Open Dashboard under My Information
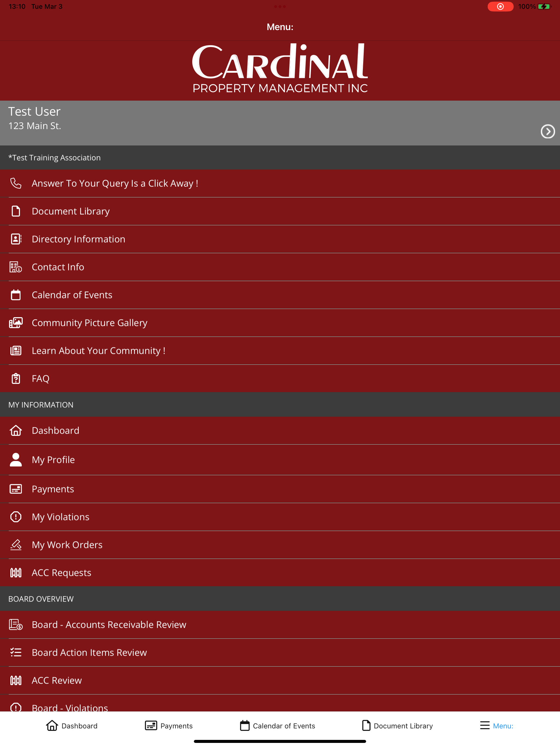Viewport: 560px width, 747px height. (x=280, y=431)
